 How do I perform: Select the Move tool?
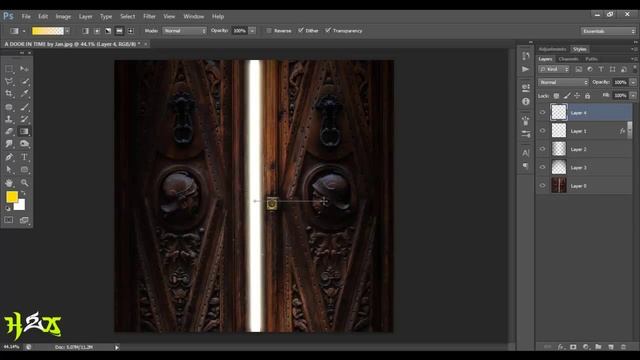pyautogui.click(x=24, y=69)
